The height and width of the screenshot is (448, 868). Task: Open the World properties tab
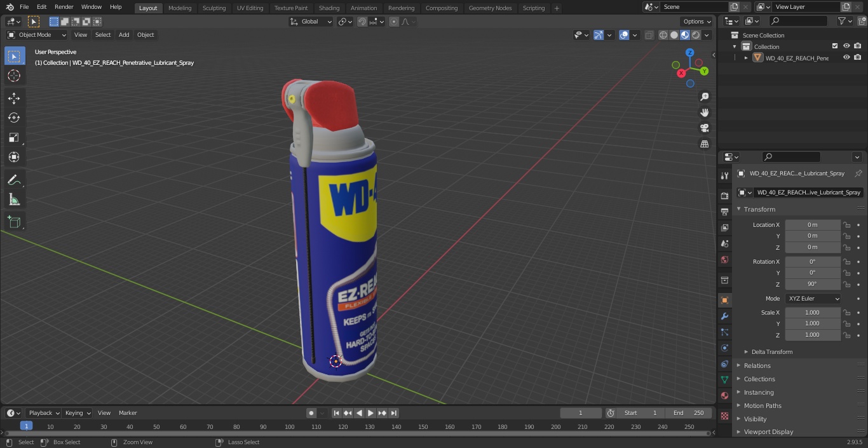tap(724, 259)
